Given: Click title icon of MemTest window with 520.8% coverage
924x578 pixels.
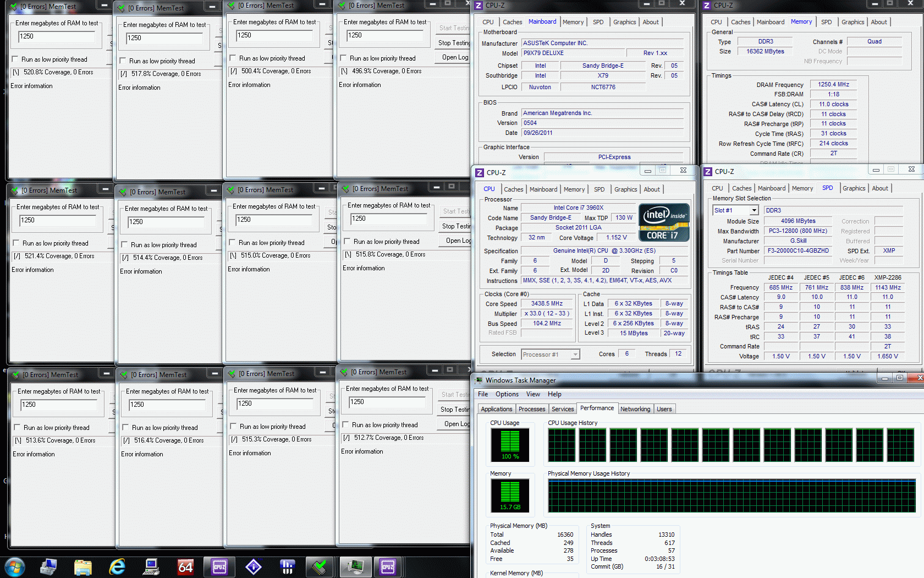Looking at the screenshot, I should tap(14, 7).
